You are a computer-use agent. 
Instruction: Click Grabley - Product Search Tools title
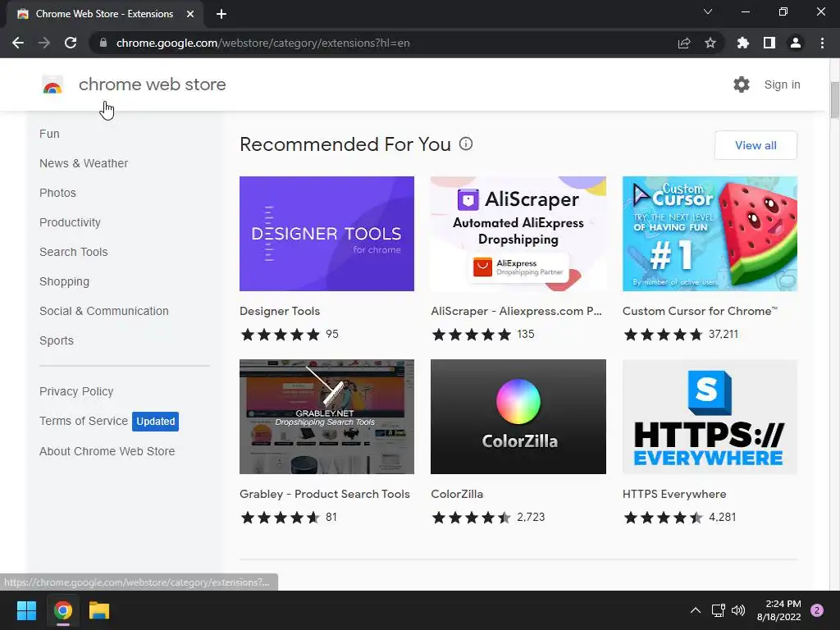325,494
